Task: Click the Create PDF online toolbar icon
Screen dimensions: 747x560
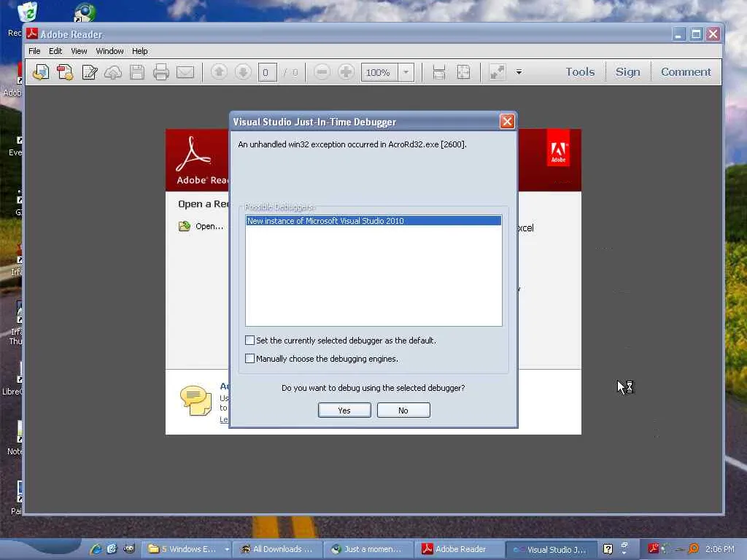Action: [41, 72]
